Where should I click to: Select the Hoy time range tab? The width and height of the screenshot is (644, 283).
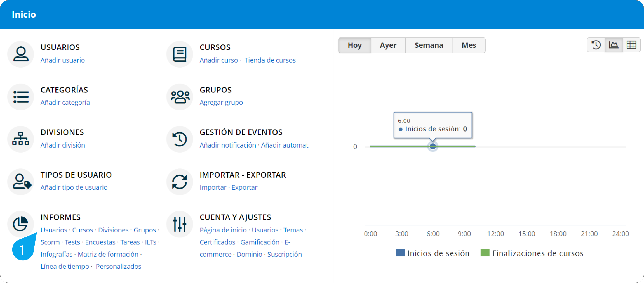pos(355,45)
